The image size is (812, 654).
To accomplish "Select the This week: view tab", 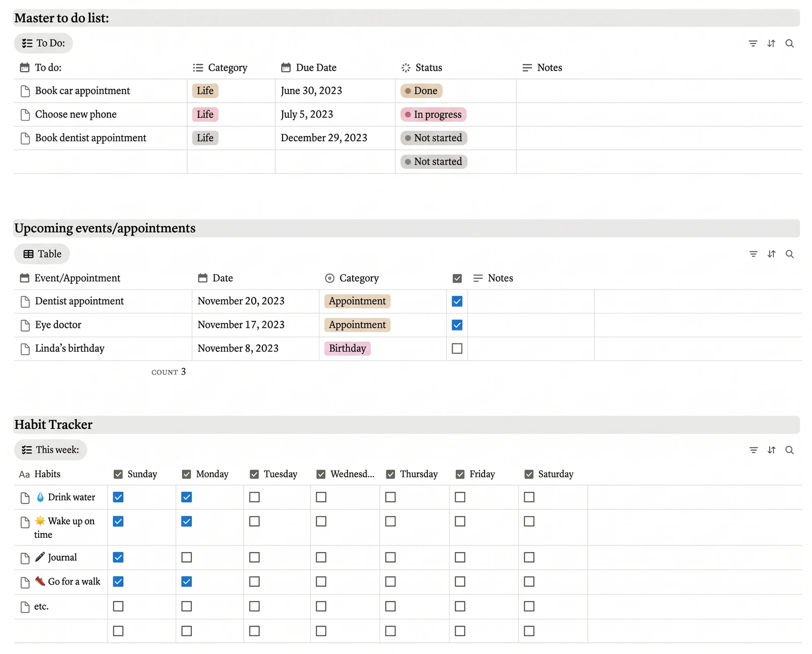I will 51,450.
